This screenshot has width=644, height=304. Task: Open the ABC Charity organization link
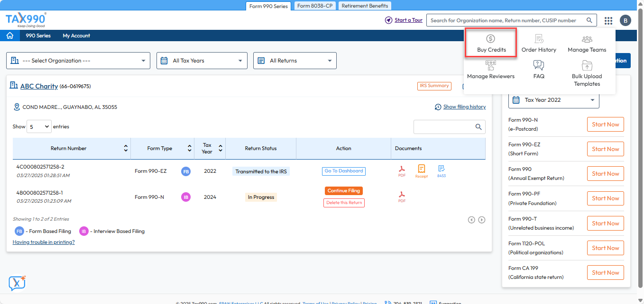pyautogui.click(x=39, y=86)
